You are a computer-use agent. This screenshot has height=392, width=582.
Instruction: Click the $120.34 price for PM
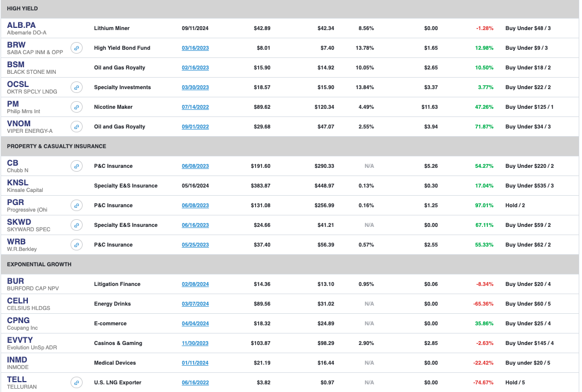coord(324,107)
